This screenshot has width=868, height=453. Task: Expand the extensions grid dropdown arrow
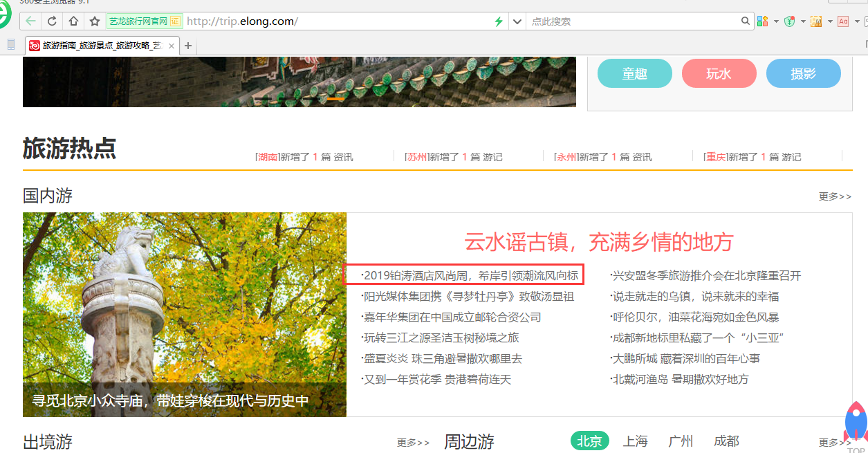pyautogui.click(x=776, y=21)
